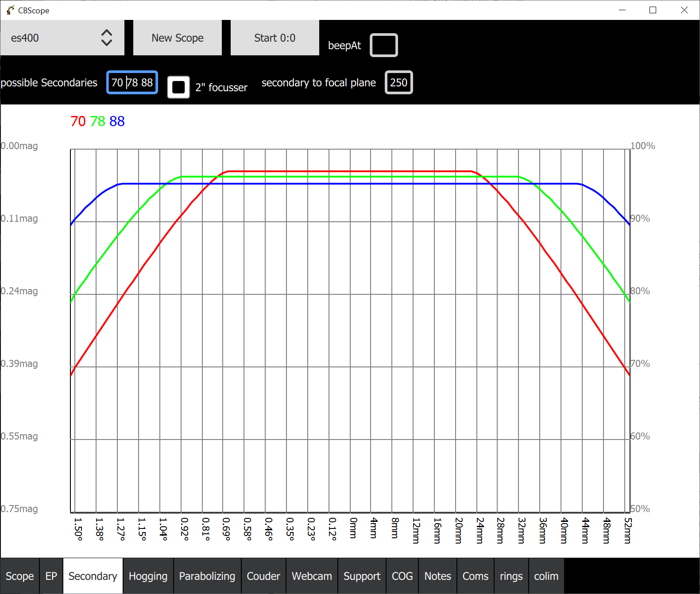Click the Start 0:0 timer button
This screenshot has height=594, width=700.
(x=275, y=38)
